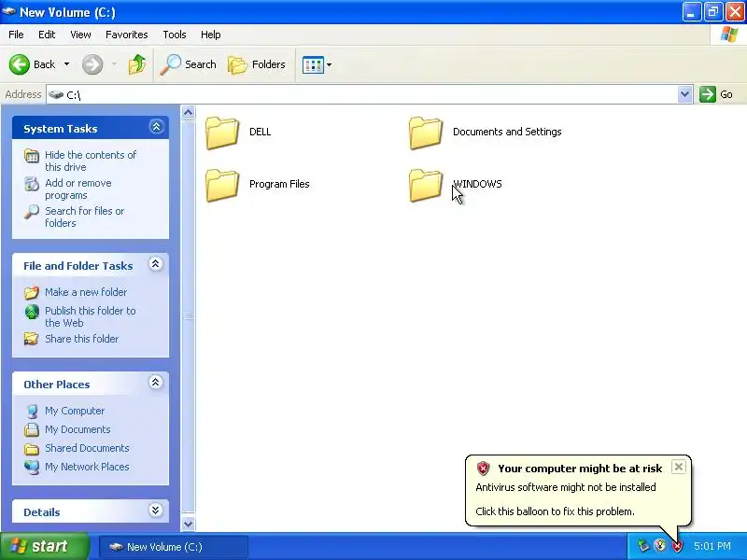Image resolution: width=747 pixels, height=560 pixels.
Task: Open the Back history dropdown arrow
Action: [x=66, y=64]
